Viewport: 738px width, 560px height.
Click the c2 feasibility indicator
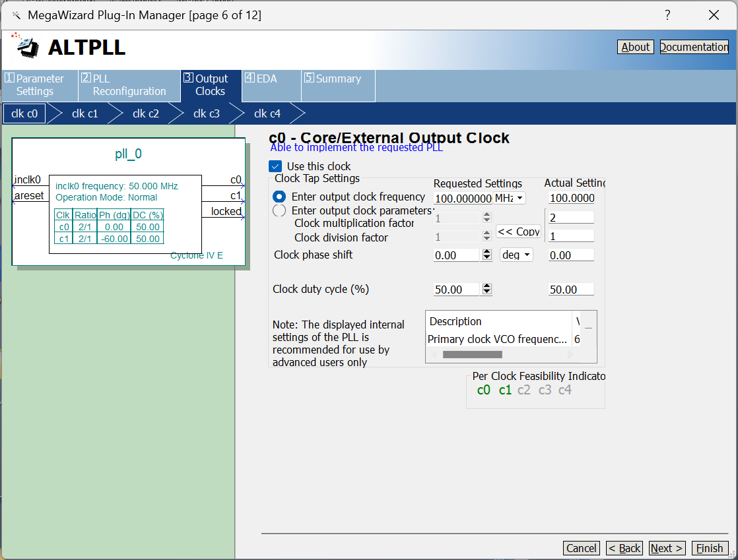click(x=524, y=390)
